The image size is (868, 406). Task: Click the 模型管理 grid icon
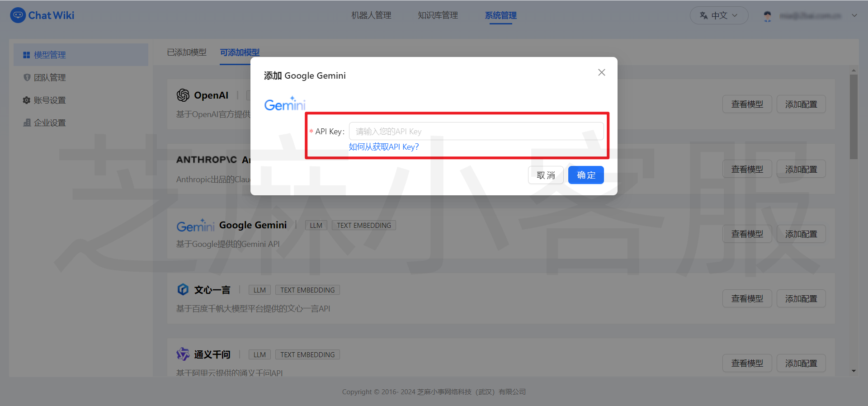(x=27, y=55)
